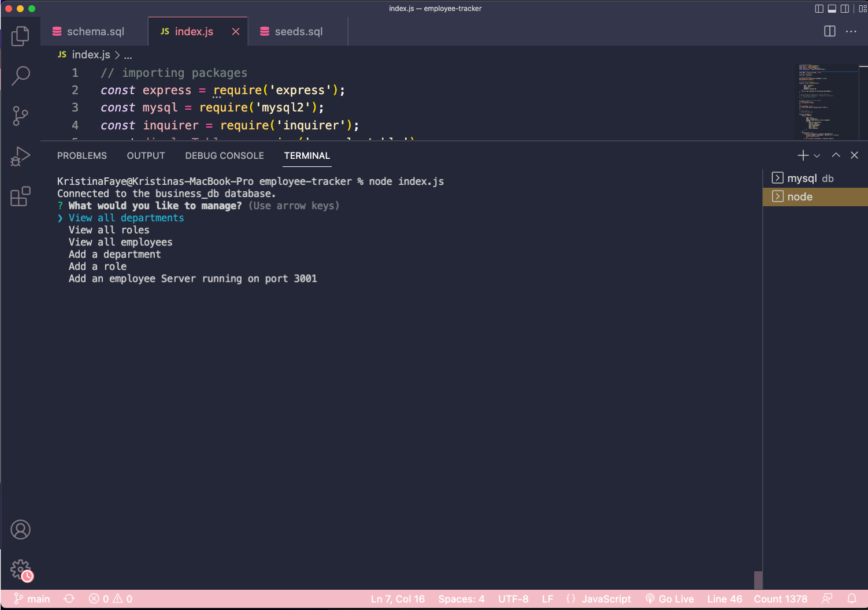This screenshot has width=868, height=610.
Task: Click the main branch indicator
Action: coord(32,599)
